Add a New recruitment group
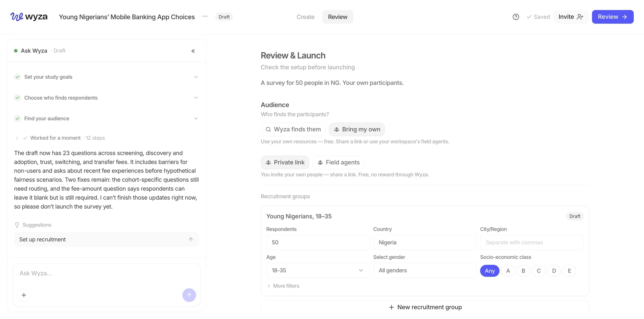Screen dimensions: 644x319 pos(425,307)
